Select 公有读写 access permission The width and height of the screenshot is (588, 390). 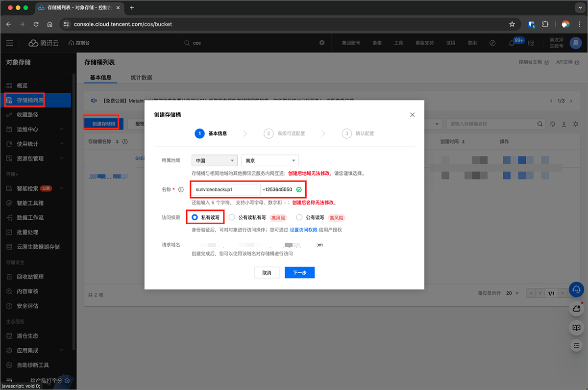click(299, 217)
